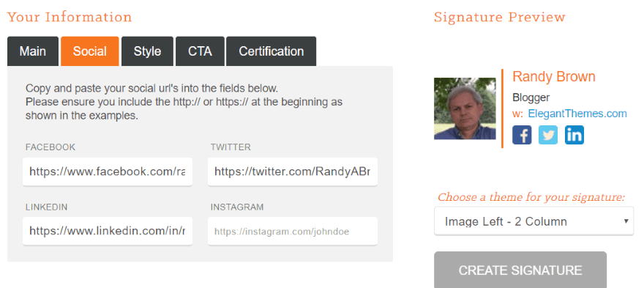Click into the Facebook URL field
The height and width of the screenshot is (288, 644).
click(108, 171)
